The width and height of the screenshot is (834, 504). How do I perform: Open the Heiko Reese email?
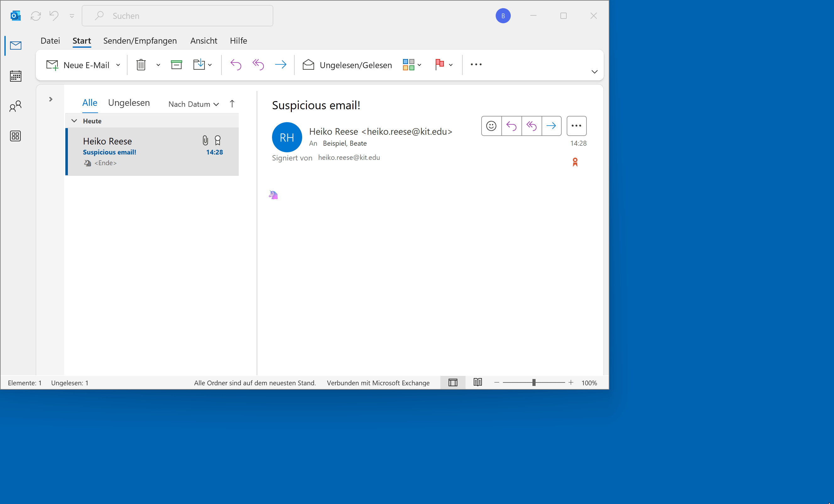tap(142, 151)
